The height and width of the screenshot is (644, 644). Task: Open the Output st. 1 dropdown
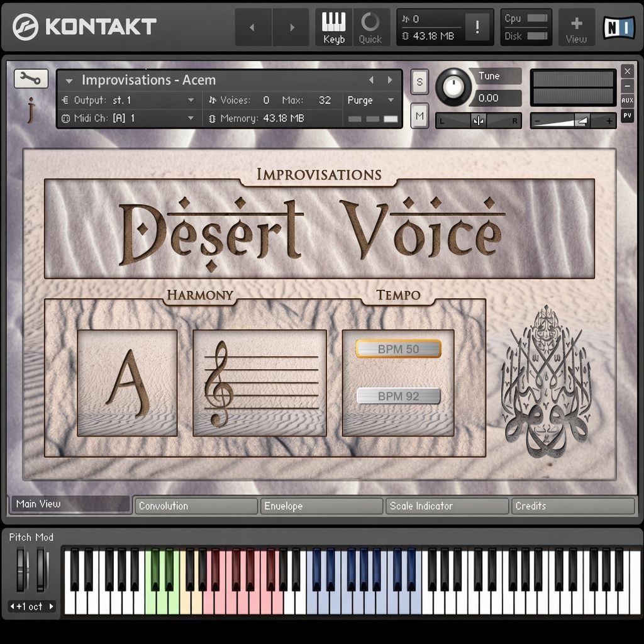pos(128,100)
